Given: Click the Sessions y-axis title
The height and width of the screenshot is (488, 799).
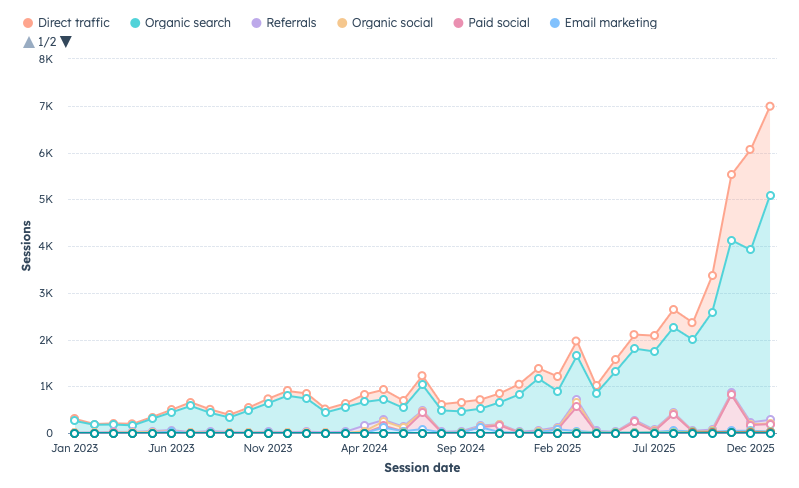Looking at the screenshot, I should (x=26, y=246).
